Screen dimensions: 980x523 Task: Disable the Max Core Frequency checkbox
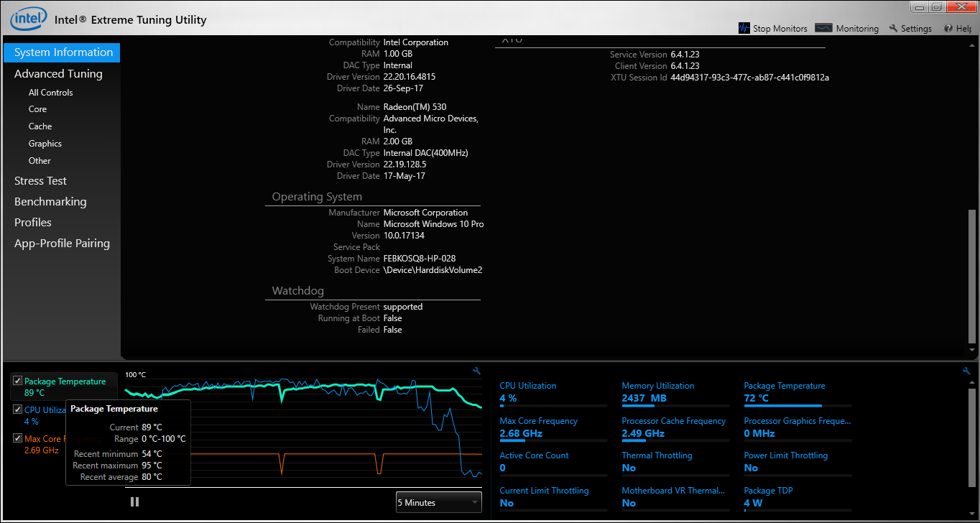pos(18,438)
